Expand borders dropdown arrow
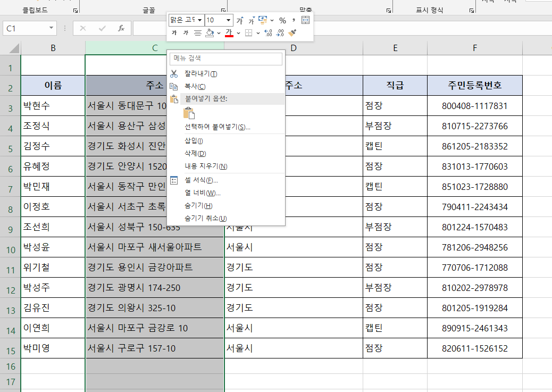 [258, 33]
